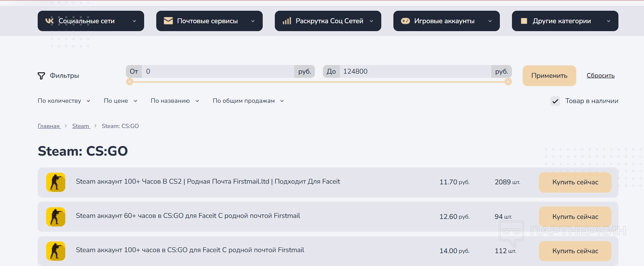Image resolution: width=644 pixels, height=266 pixels.
Task: Click the VK logo icon
Action: point(49,21)
